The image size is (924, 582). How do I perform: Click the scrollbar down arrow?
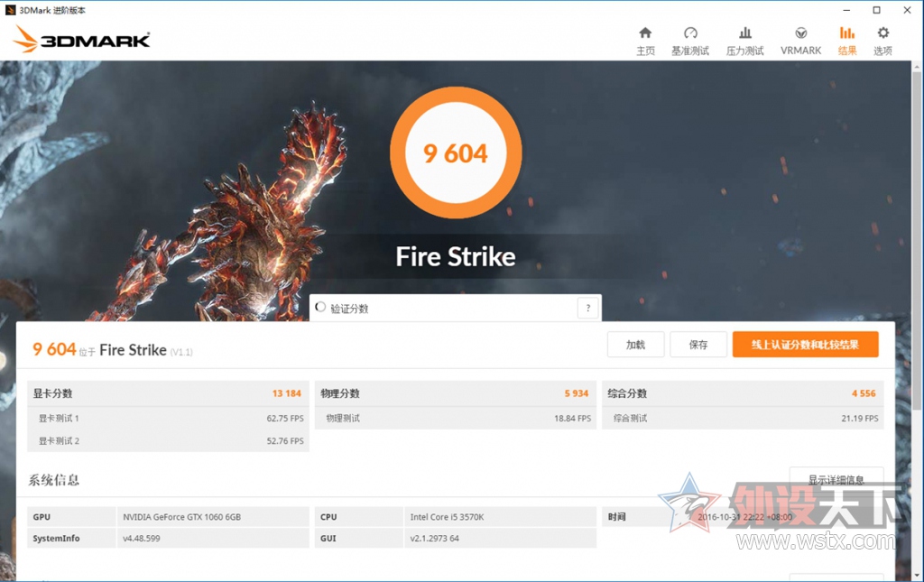(x=917, y=576)
